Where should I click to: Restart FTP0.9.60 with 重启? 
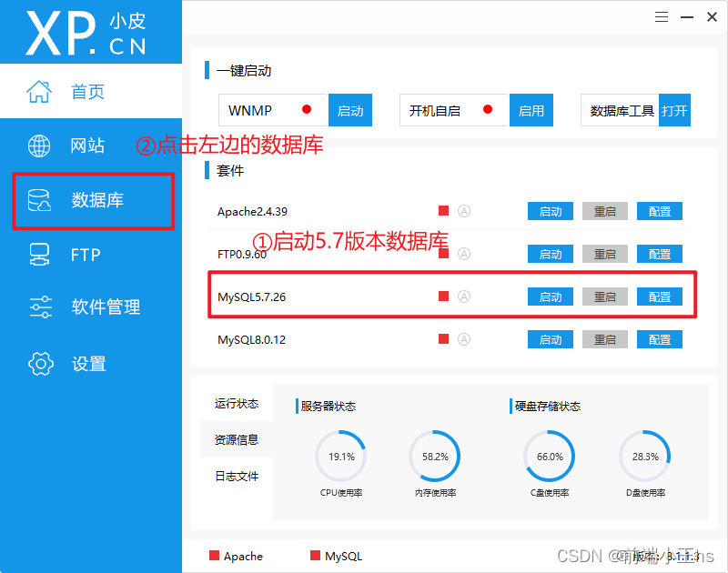pyautogui.click(x=605, y=254)
